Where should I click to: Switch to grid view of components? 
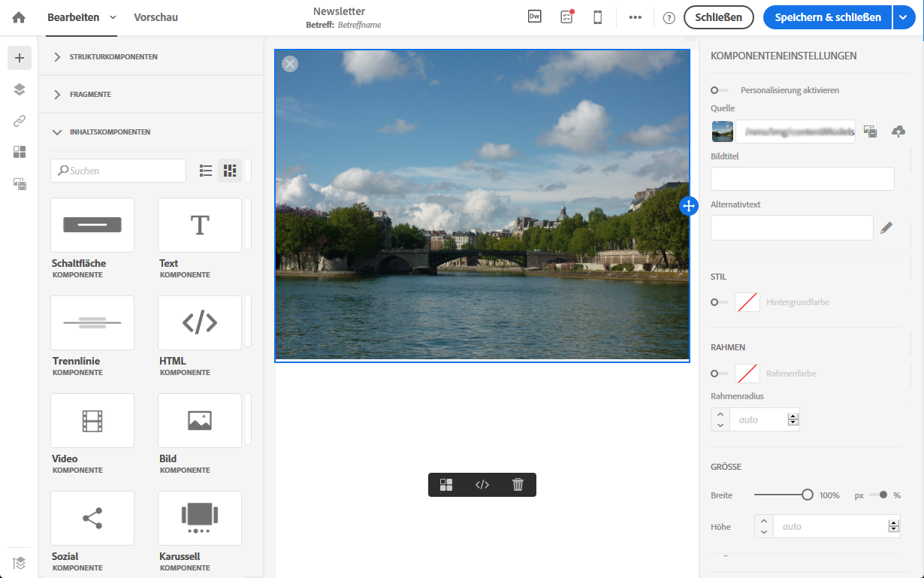230,171
